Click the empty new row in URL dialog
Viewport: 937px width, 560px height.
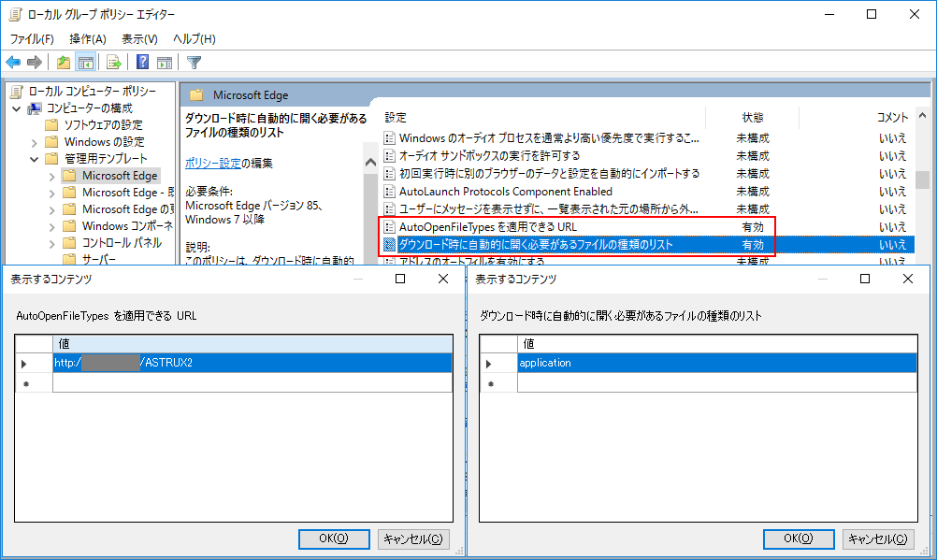(x=252, y=383)
